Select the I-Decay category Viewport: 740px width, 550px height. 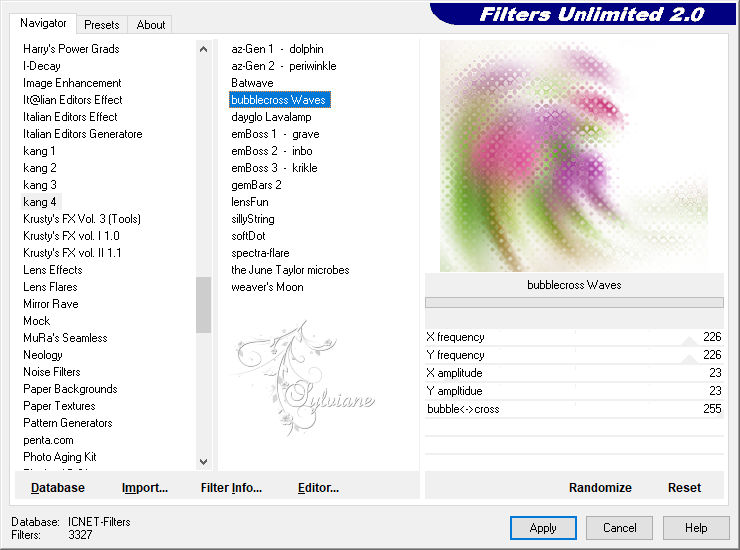pyautogui.click(x=42, y=66)
